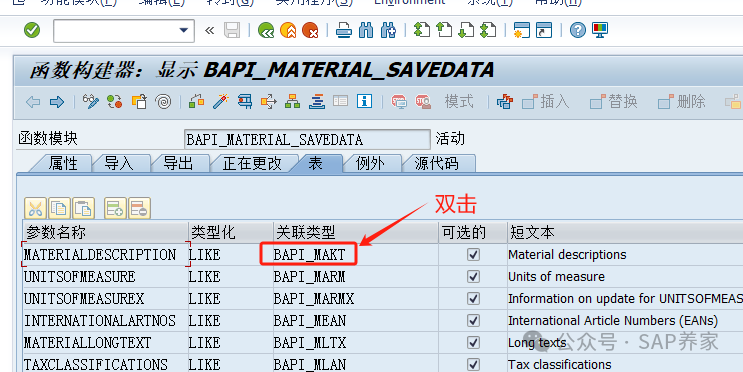Click the Insert Row icon above table
This screenshot has height=372, width=743.
tap(115, 208)
